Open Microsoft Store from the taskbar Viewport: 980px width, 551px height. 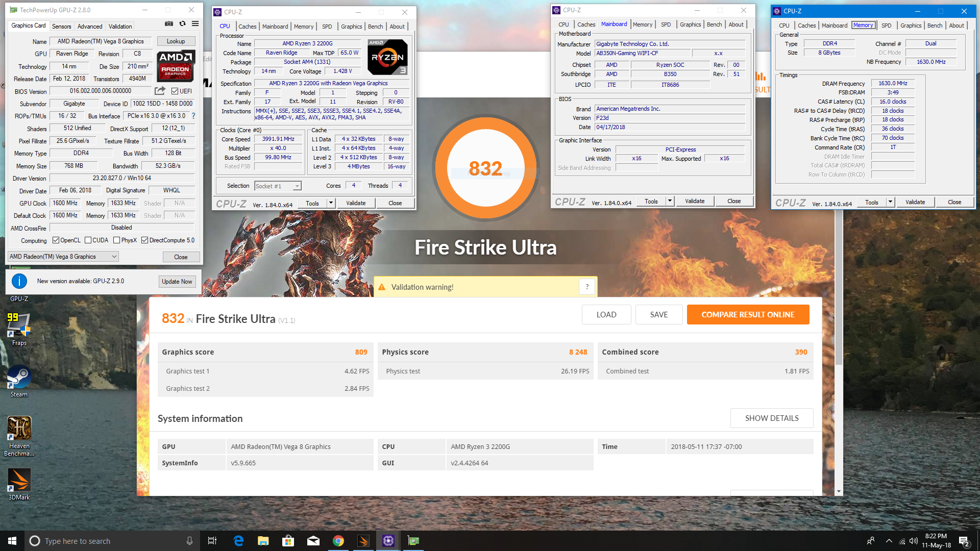tap(288, 541)
